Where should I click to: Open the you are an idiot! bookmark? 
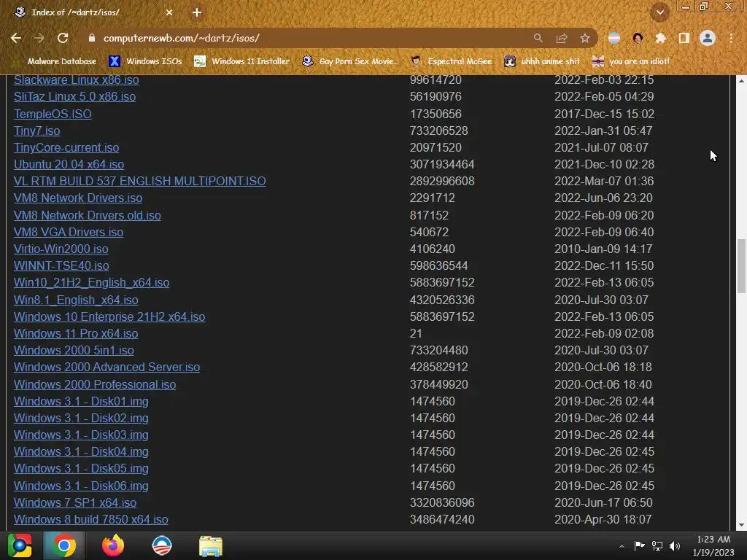pyautogui.click(x=630, y=61)
